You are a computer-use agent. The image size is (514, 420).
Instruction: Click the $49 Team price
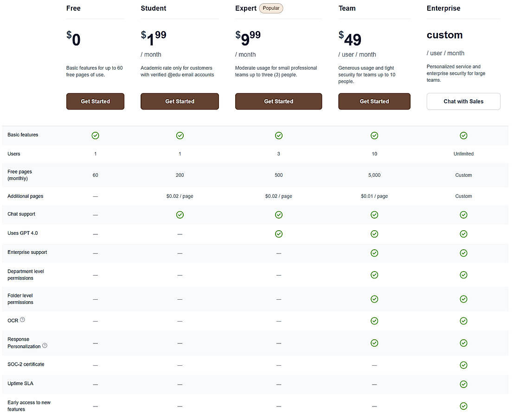click(350, 39)
